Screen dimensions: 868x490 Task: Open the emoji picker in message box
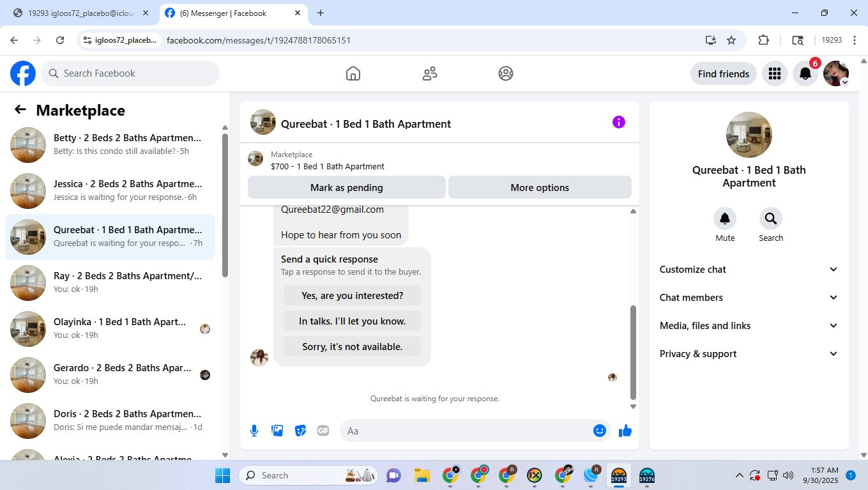click(x=599, y=431)
